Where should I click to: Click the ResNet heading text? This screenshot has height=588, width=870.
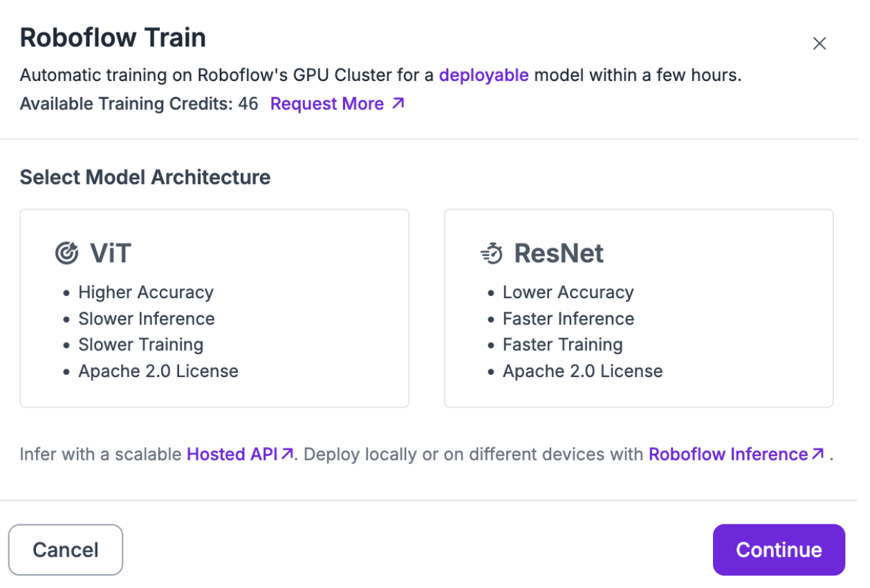559,253
